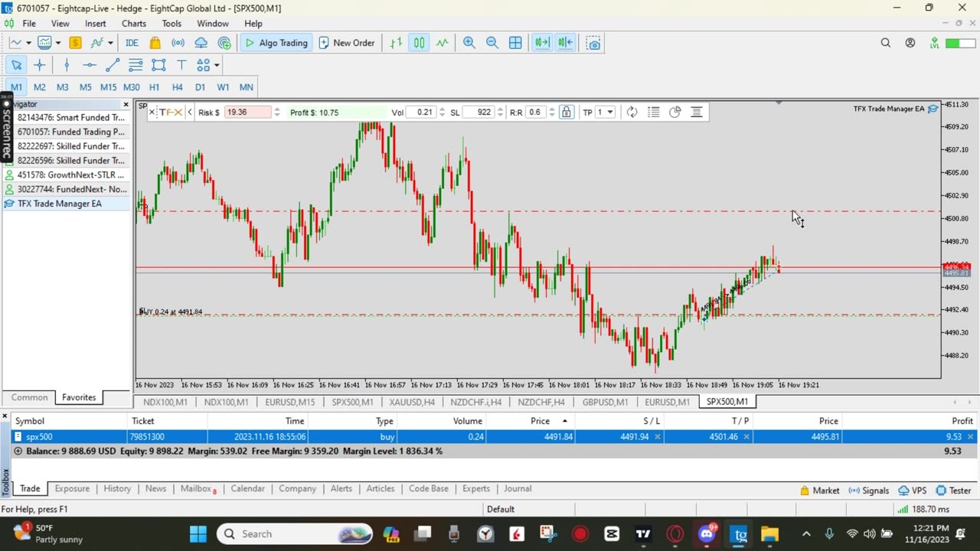The width and height of the screenshot is (980, 551).
Task: Open the IDE MetaEditor button
Action: [x=132, y=43]
